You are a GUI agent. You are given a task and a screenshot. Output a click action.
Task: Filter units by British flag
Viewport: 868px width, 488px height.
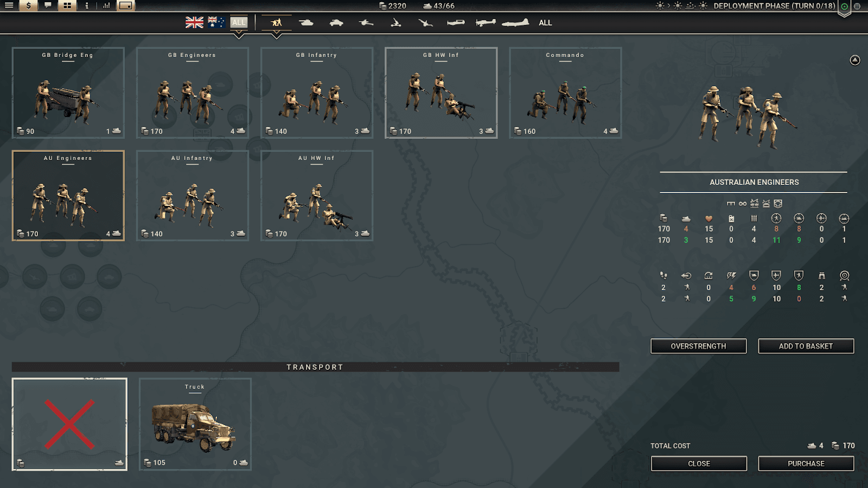194,22
